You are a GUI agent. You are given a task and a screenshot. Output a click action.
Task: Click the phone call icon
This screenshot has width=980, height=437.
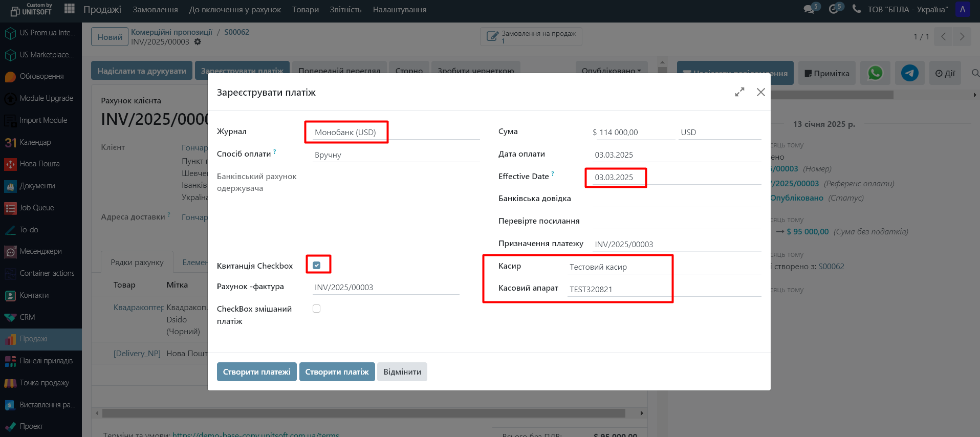click(856, 9)
